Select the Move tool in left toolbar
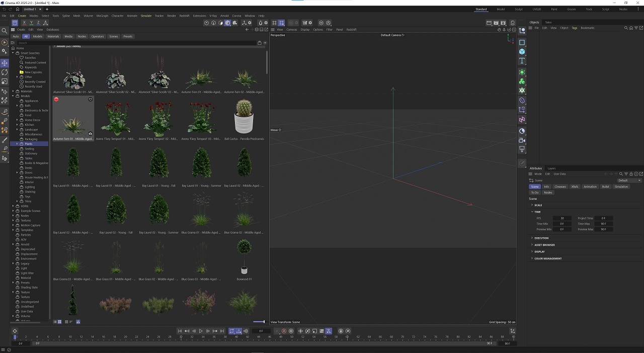This screenshot has width=644, height=353. (5, 63)
